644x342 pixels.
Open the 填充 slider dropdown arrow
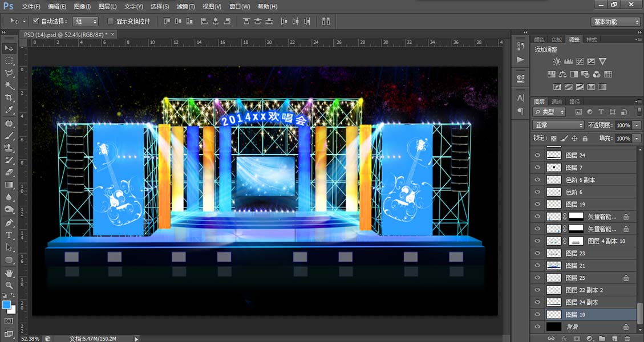coord(637,139)
